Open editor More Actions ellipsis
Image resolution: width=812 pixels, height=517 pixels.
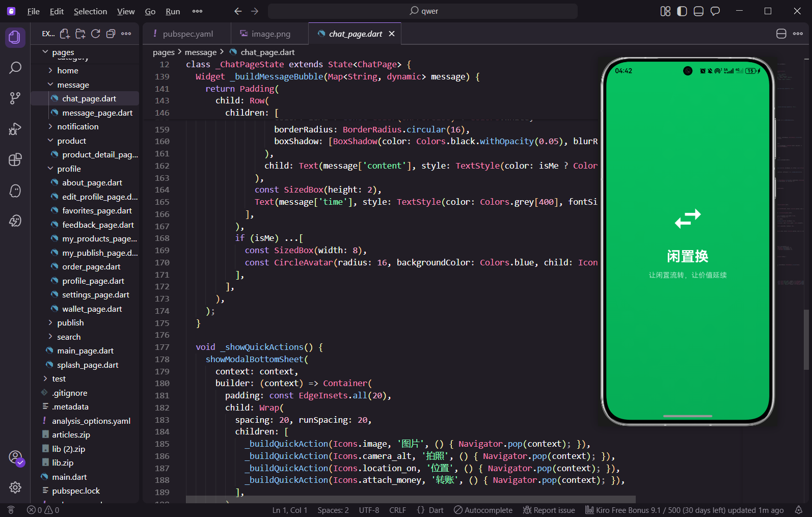pos(798,34)
